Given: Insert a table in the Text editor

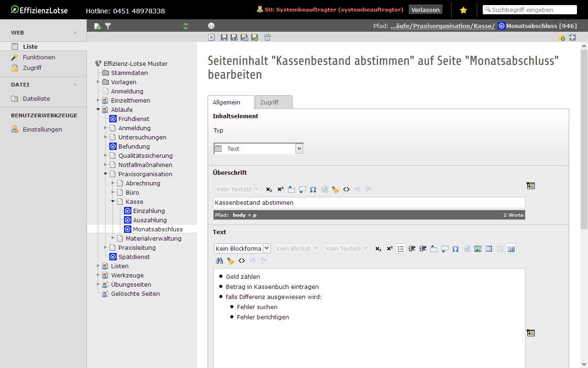Looking at the screenshot, I should (x=489, y=249).
